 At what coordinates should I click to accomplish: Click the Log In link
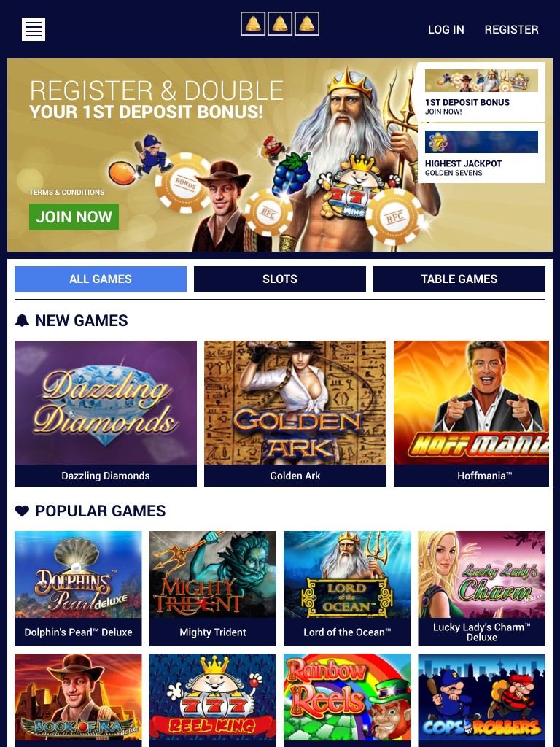[446, 29]
